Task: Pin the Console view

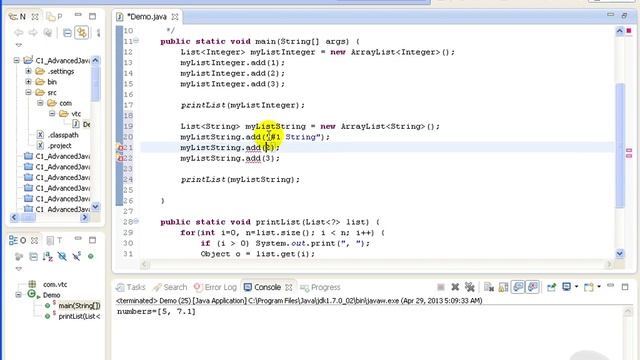Action: [551, 287]
